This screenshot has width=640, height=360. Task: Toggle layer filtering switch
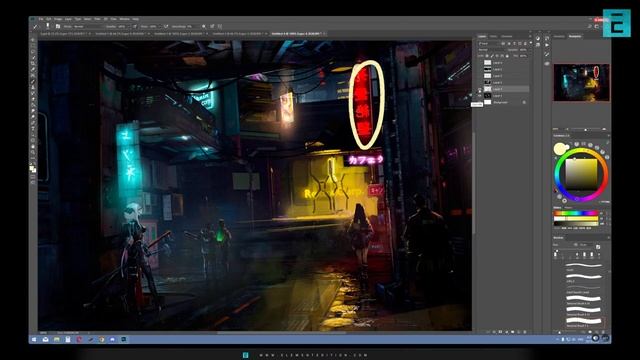(x=531, y=43)
